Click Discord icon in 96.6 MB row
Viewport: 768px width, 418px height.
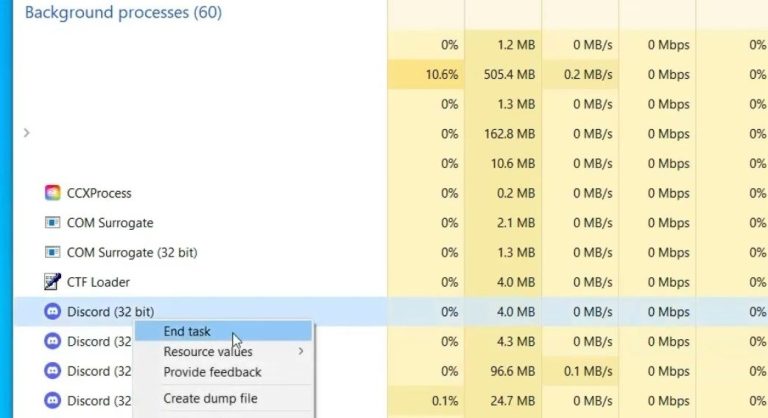(x=52, y=371)
